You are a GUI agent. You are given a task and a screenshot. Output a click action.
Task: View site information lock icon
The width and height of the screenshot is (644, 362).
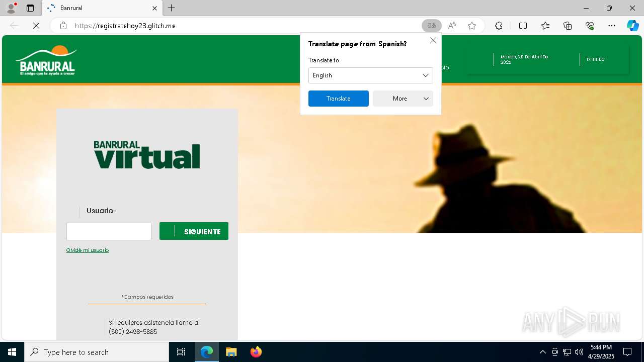point(63,26)
